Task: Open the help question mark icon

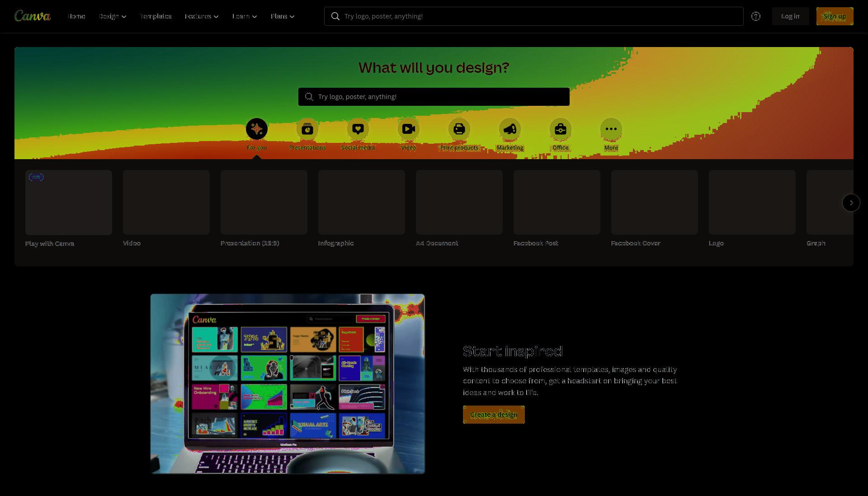Action: coord(756,16)
